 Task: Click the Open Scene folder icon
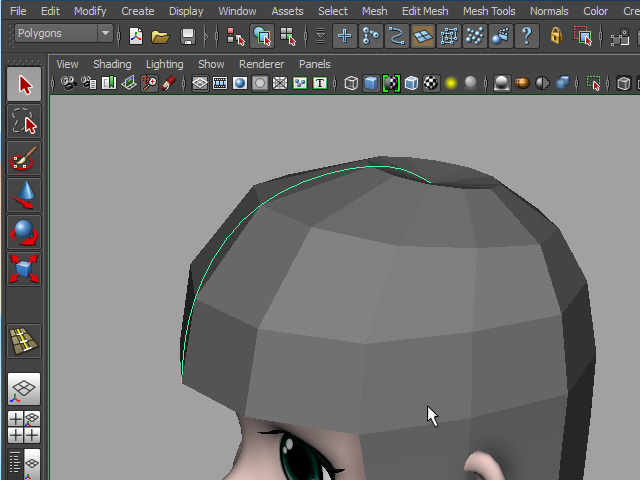(160, 36)
